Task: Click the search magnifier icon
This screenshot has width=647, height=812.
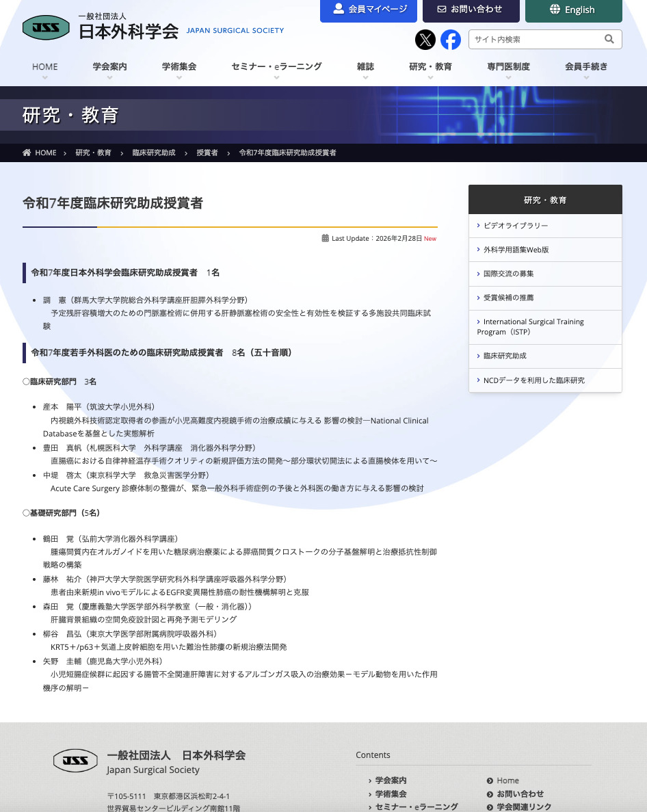Action: coord(609,40)
